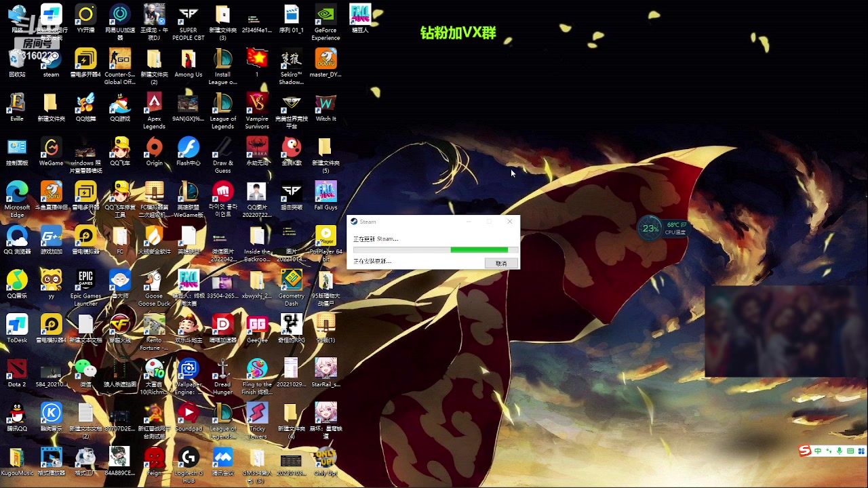Screen dimensions: 868x488
Task: Launch the Logitech G HUB shortcut
Action: click(189, 464)
